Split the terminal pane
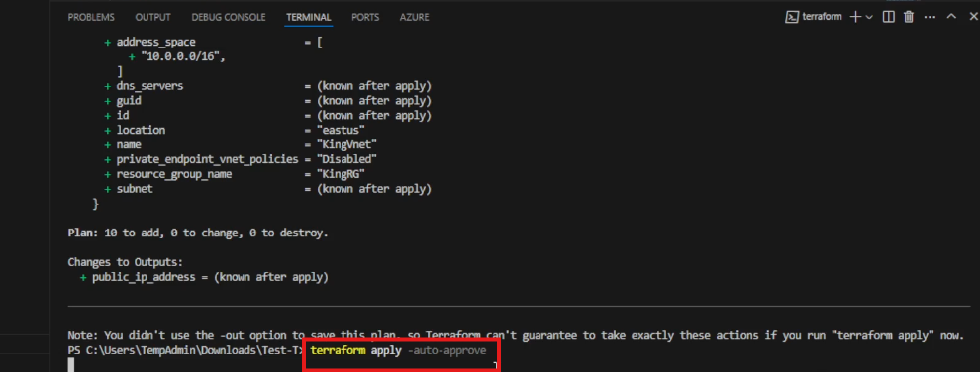 coord(888,17)
